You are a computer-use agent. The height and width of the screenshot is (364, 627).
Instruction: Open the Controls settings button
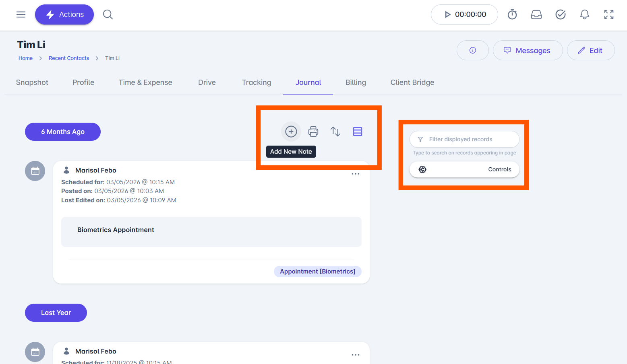[x=464, y=169]
